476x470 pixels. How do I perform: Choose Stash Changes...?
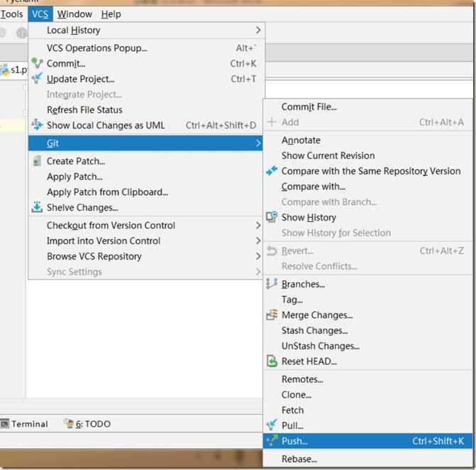[367, 330]
